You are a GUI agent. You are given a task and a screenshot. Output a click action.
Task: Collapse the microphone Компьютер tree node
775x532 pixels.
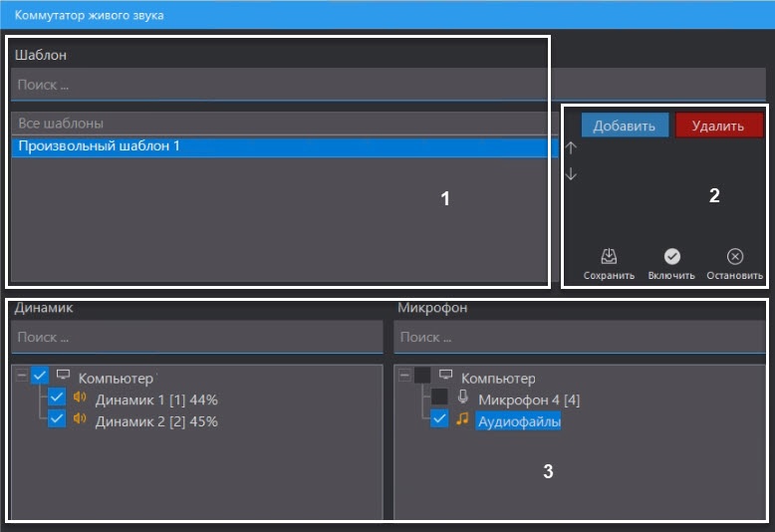click(403, 377)
